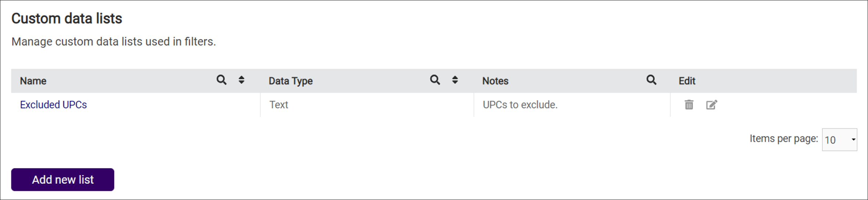Viewport: 868px width, 200px height.
Task: Click the Add new list button
Action: (62, 179)
